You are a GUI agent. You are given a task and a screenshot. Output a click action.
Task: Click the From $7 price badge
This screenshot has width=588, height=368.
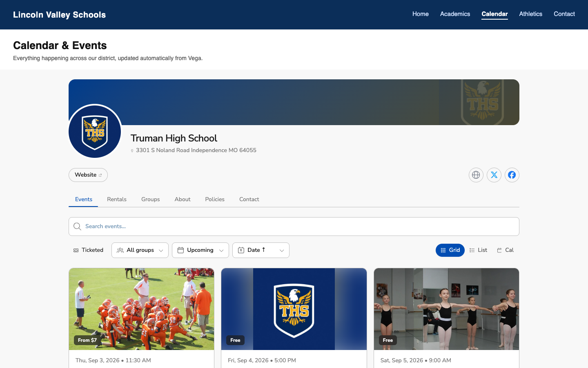pos(87,340)
